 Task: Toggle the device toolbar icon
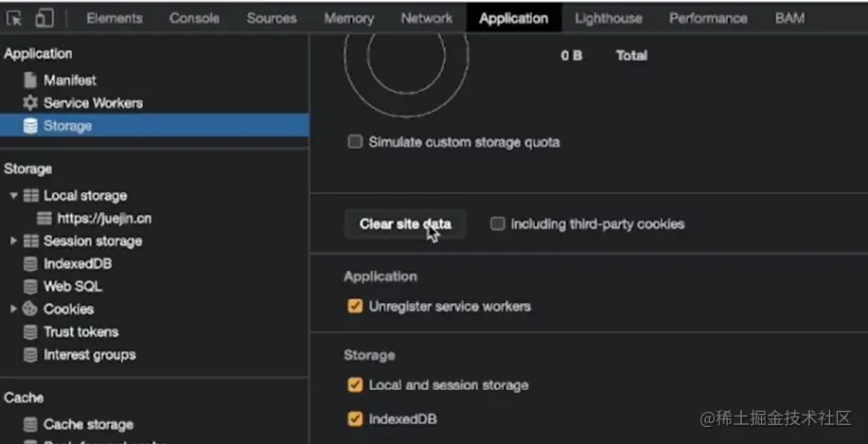pyautogui.click(x=44, y=18)
